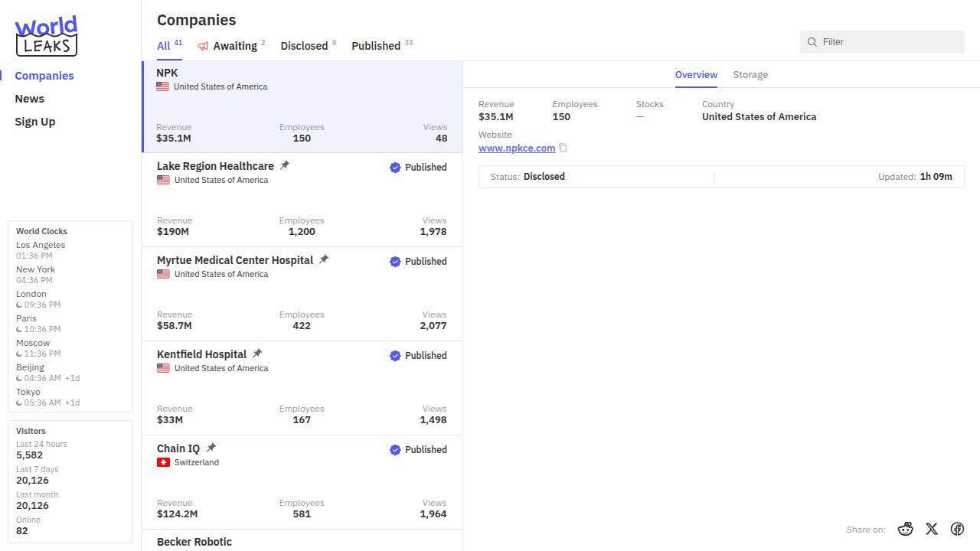Click the London clock entry
Viewport: 980px width, 551px height.
pos(38,299)
